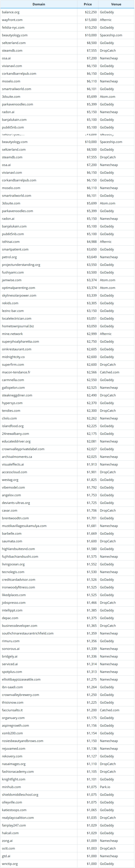Open the mine.network domain link
Viewport: 135px width, 868px height.
[12, 334]
